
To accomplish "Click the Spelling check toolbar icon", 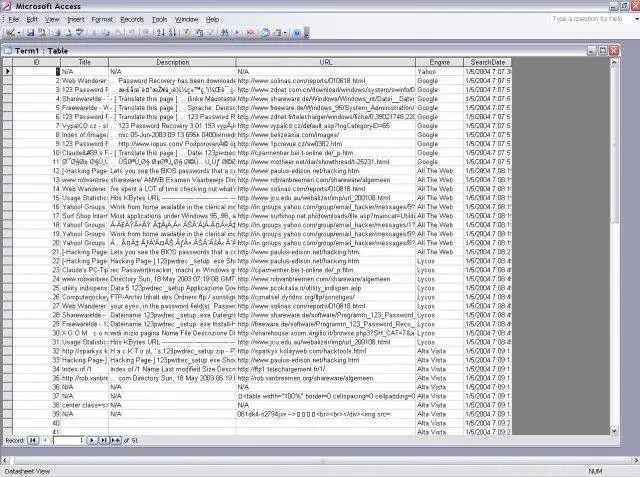I will (80, 33).
